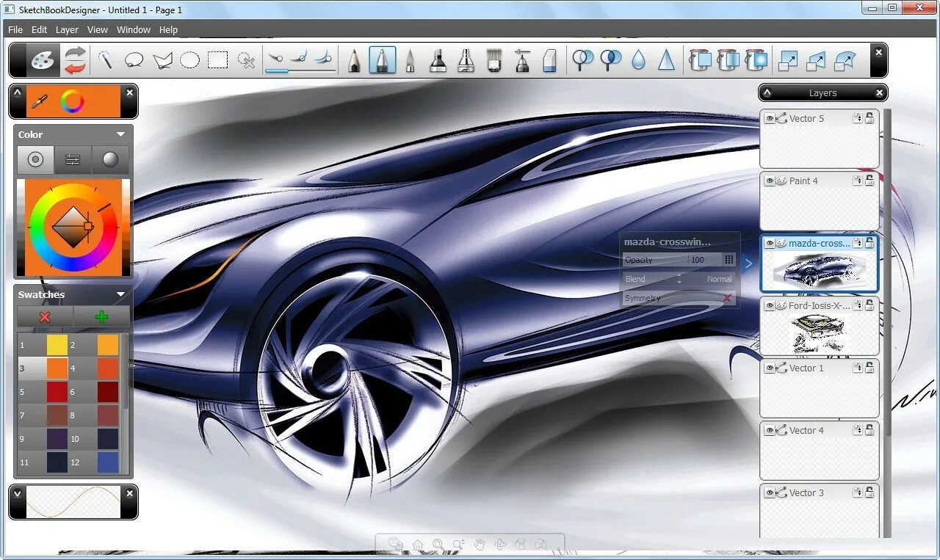Open the Window menu

(x=134, y=29)
